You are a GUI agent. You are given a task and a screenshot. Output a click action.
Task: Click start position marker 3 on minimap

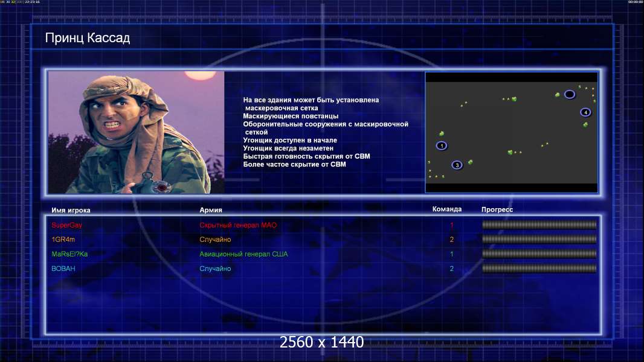(x=457, y=165)
